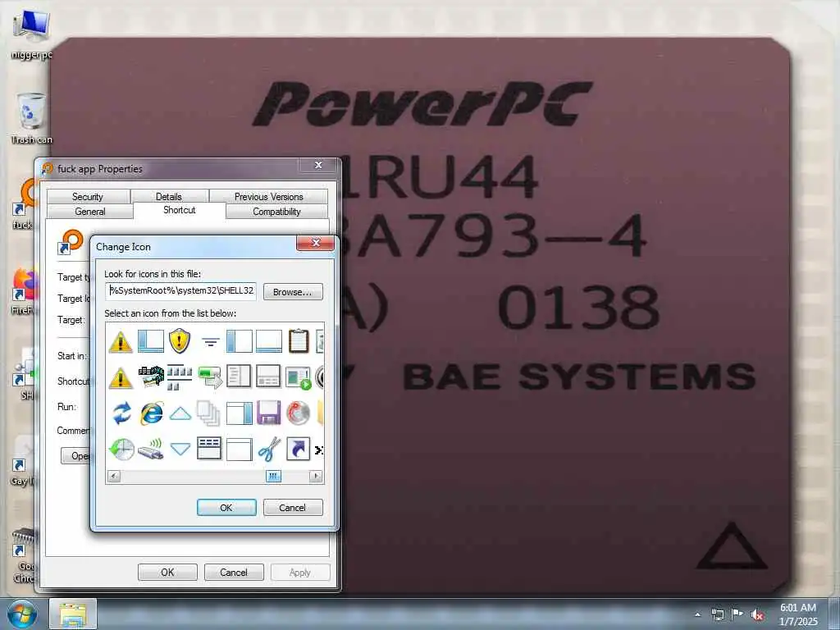This screenshot has height=630, width=840.
Task: Select the purple floppy disk icon
Action: pyautogui.click(x=268, y=413)
